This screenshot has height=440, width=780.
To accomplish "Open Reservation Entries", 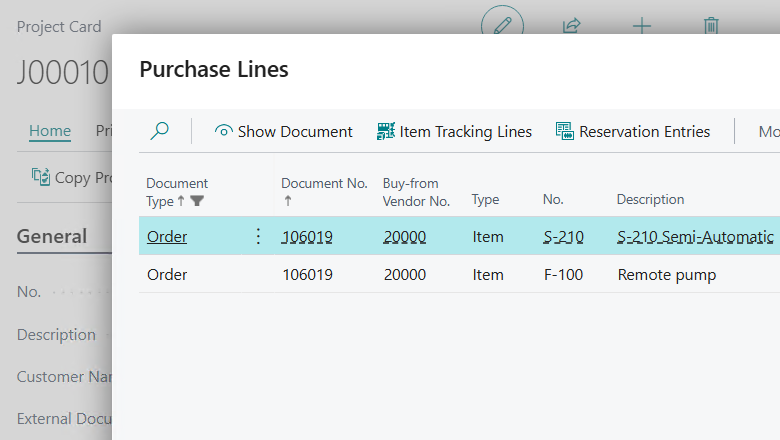I will [x=633, y=132].
